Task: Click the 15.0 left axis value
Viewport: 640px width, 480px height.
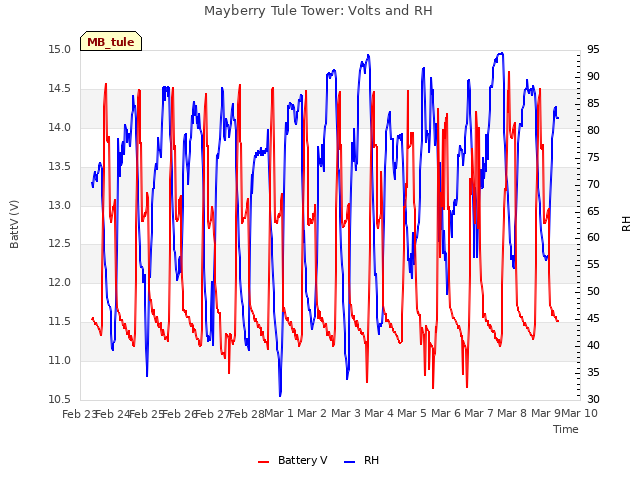Action: pyautogui.click(x=59, y=50)
